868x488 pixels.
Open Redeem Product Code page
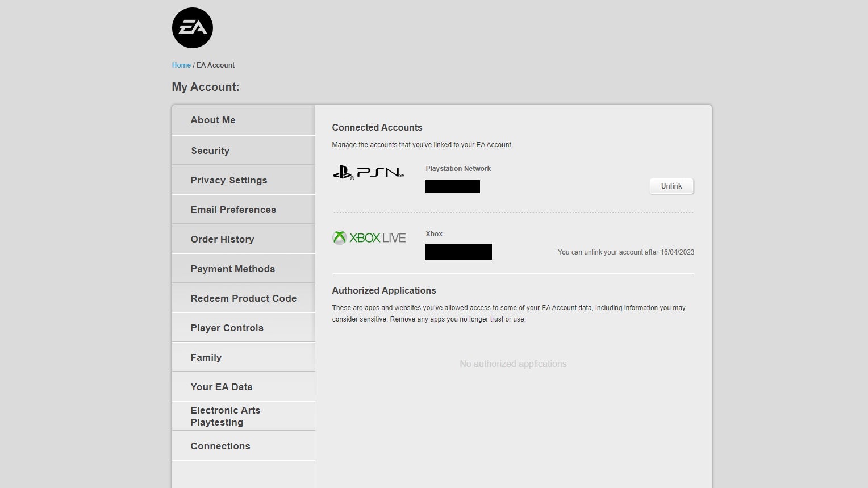click(244, 298)
